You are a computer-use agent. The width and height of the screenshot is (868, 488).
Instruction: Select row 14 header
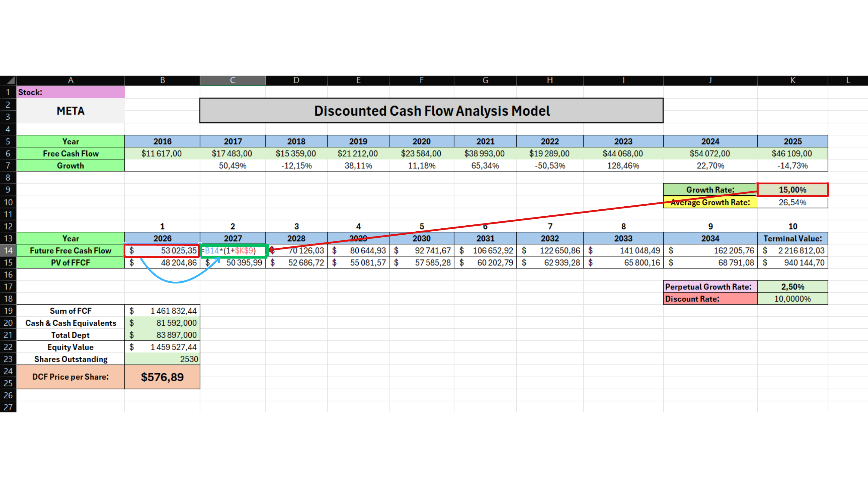[x=8, y=251]
